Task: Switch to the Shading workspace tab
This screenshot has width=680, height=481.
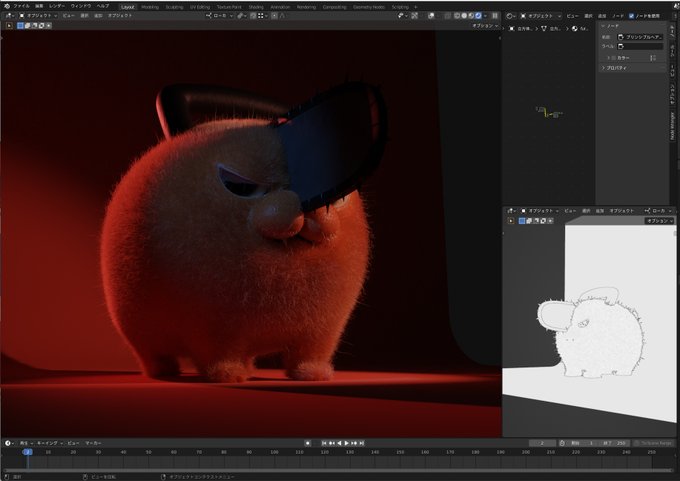Action: pyautogui.click(x=256, y=7)
